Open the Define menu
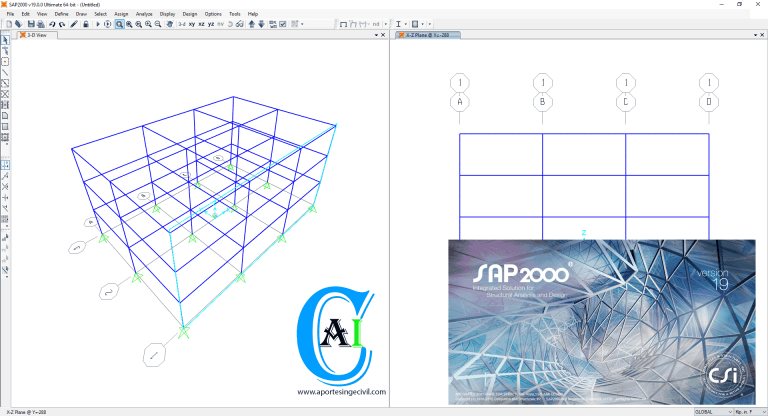768x416 pixels. coord(62,14)
